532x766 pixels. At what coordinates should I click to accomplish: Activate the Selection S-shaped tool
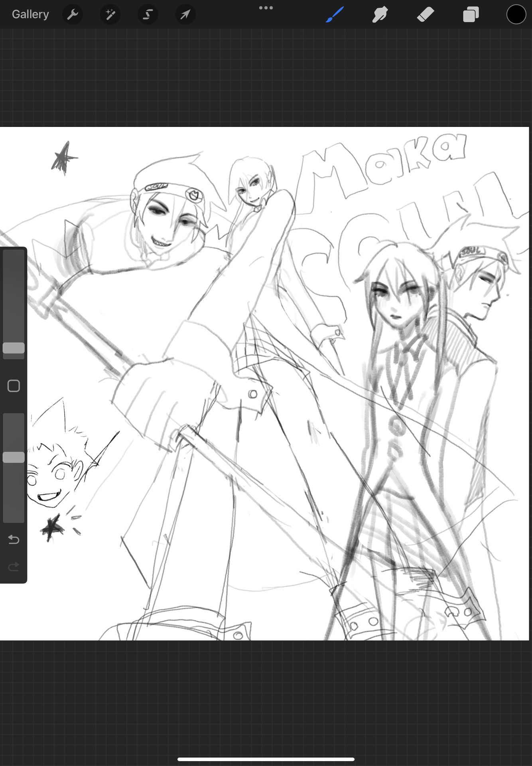tap(148, 15)
